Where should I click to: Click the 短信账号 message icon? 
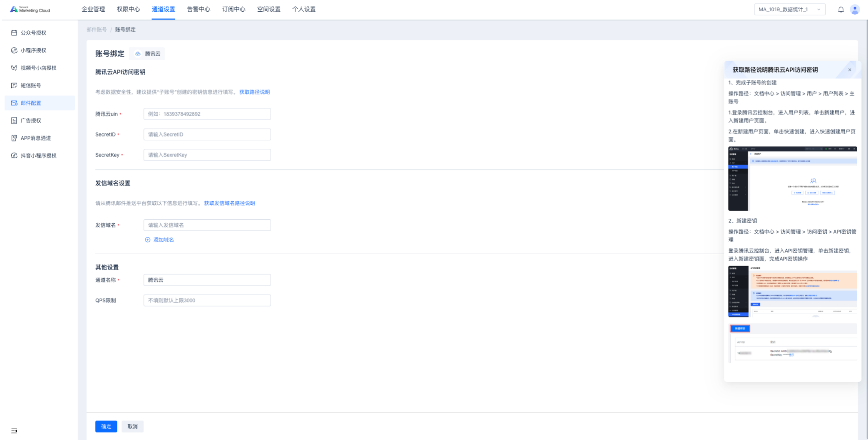(14, 85)
